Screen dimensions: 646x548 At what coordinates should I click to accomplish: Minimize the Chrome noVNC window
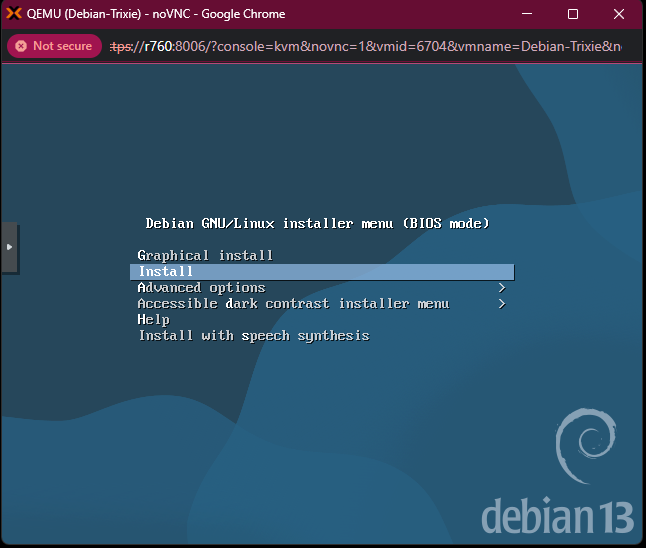[527, 14]
